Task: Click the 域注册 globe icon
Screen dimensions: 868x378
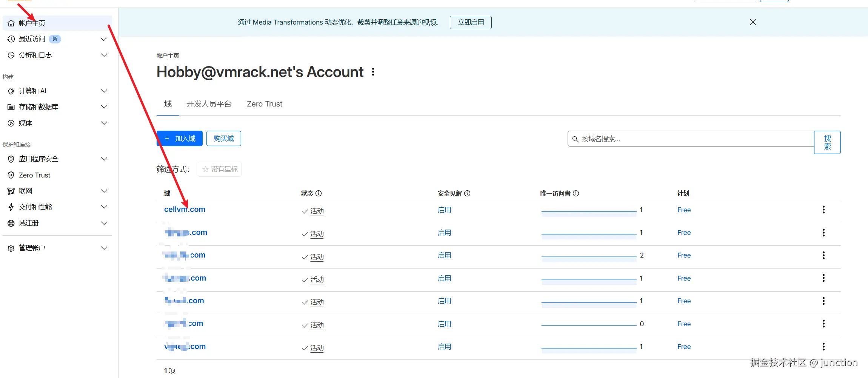Action: point(11,223)
